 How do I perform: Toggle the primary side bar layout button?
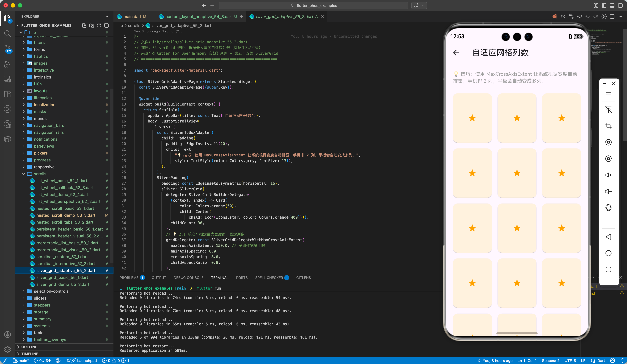604,5
